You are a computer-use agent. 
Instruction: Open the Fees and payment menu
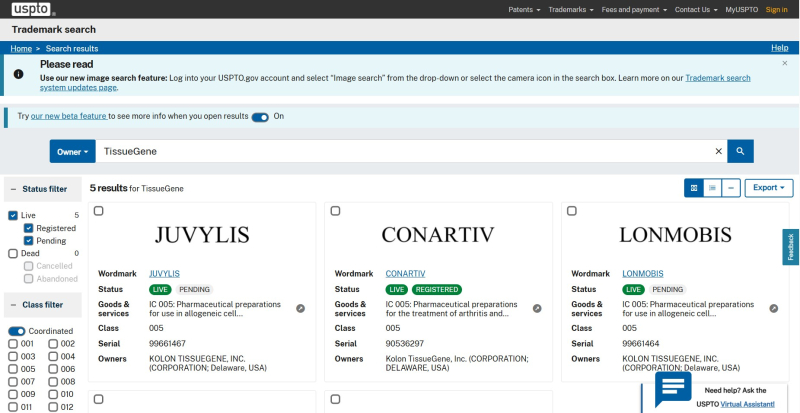click(x=634, y=10)
